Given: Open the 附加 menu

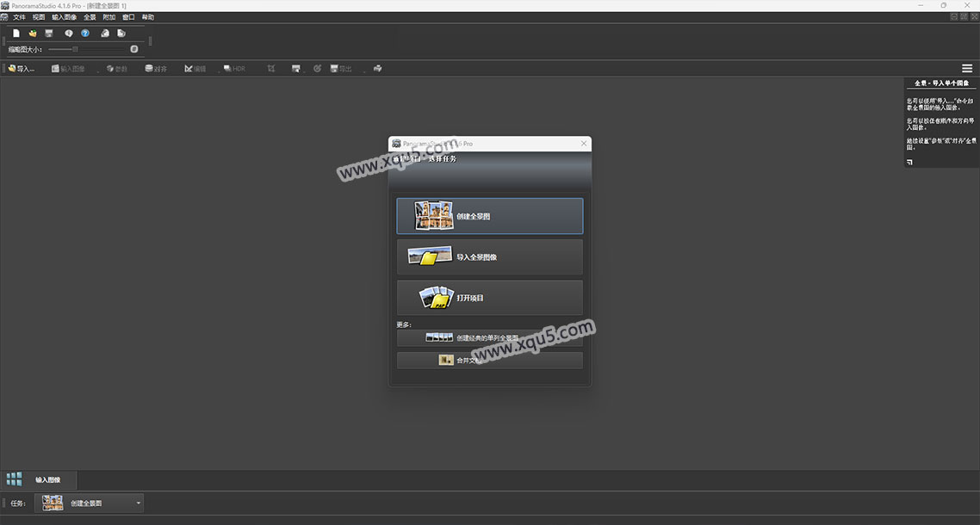Looking at the screenshot, I should point(109,17).
